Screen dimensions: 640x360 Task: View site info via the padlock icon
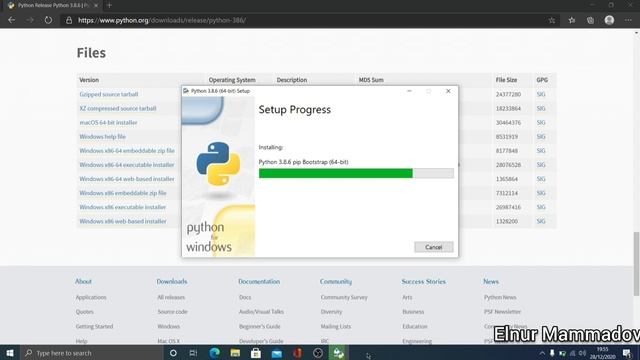[69, 20]
